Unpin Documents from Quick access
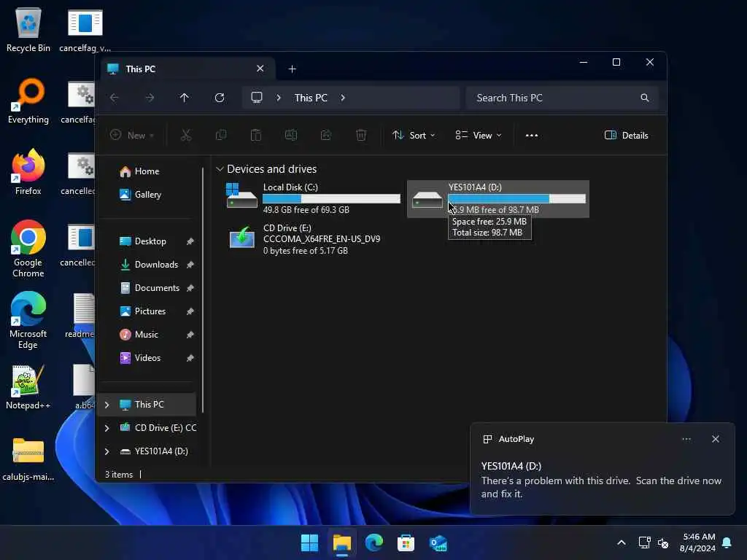The image size is (747, 560). coord(190,288)
